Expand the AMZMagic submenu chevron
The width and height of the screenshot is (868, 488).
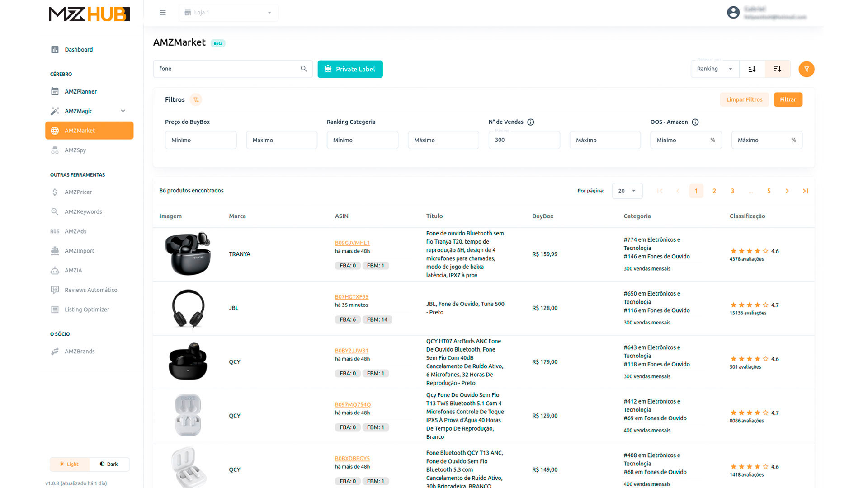coord(123,111)
